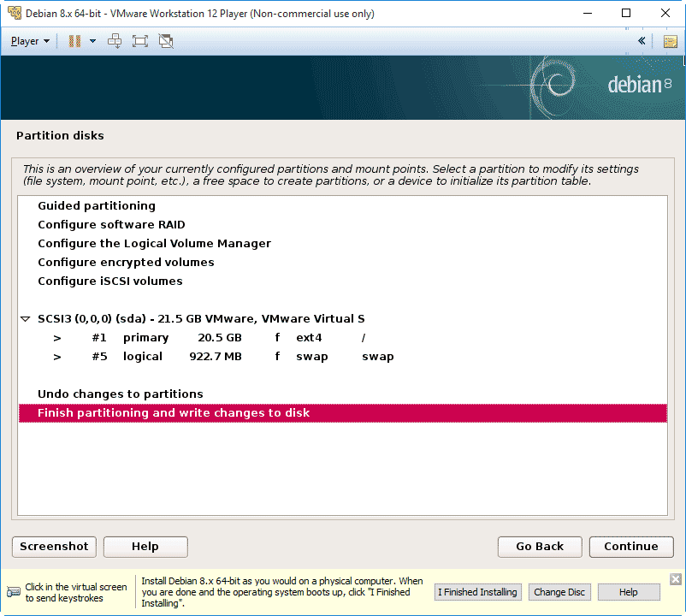Click the Change Disc button
The height and width of the screenshot is (616, 686).
(x=559, y=592)
